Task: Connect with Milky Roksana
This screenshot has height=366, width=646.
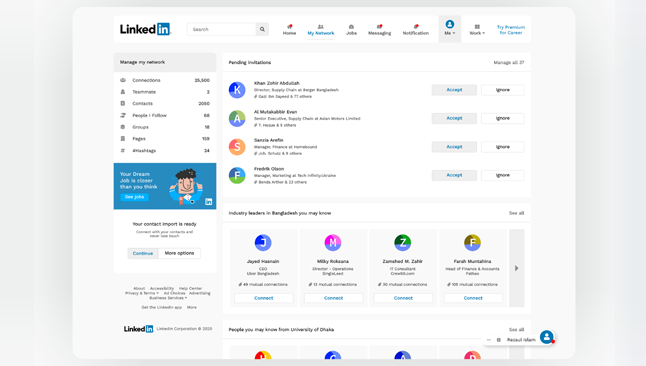Action: coord(333,298)
